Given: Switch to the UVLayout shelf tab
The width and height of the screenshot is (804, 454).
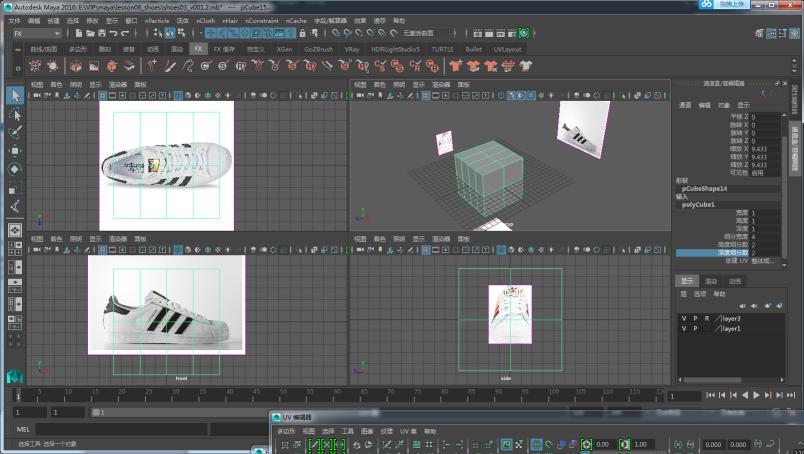Looking at the screenshot, I should 507,49.
